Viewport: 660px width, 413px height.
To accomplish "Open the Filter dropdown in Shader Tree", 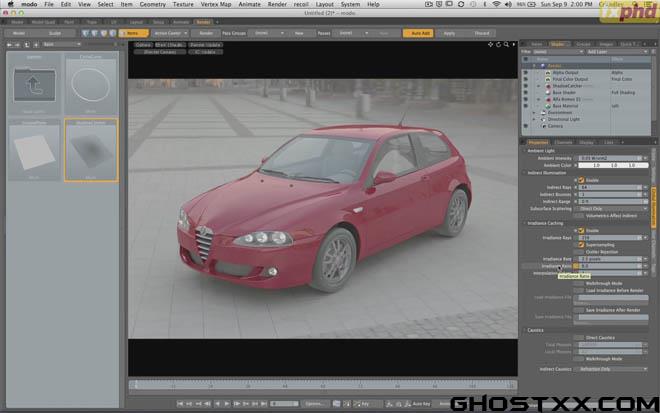I will pyautogui.click(x=558, y=52).
